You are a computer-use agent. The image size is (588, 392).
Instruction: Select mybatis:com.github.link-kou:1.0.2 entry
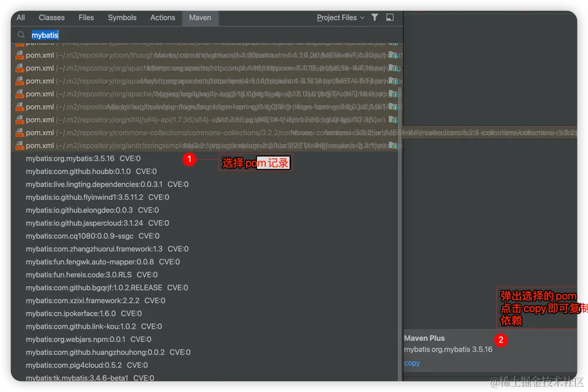[94, 326]
